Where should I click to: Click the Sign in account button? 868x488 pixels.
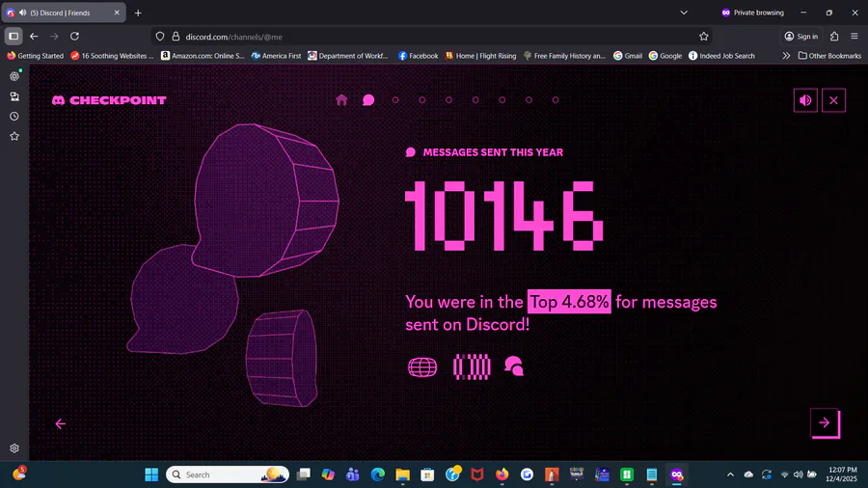point(801,37)
